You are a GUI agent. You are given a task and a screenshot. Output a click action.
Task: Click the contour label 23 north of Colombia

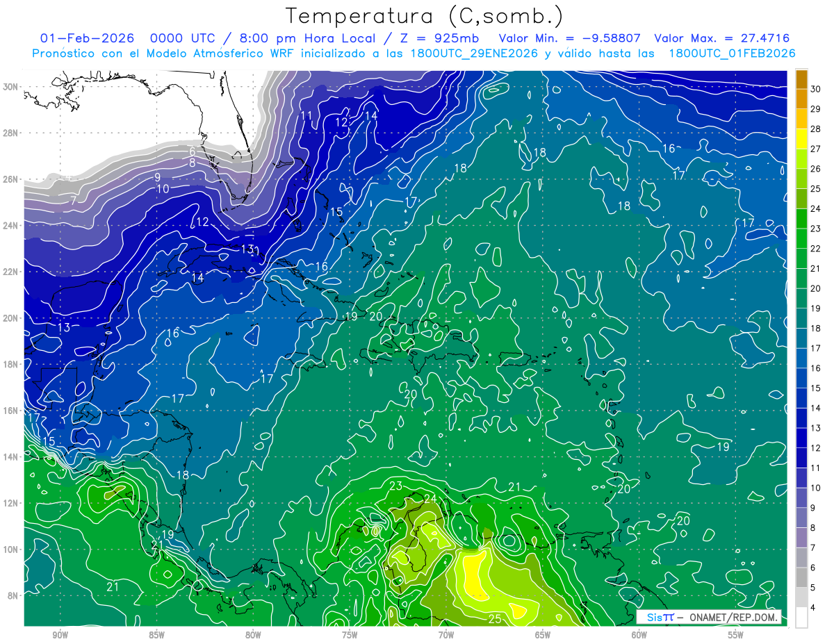click(x=396, y=486)
